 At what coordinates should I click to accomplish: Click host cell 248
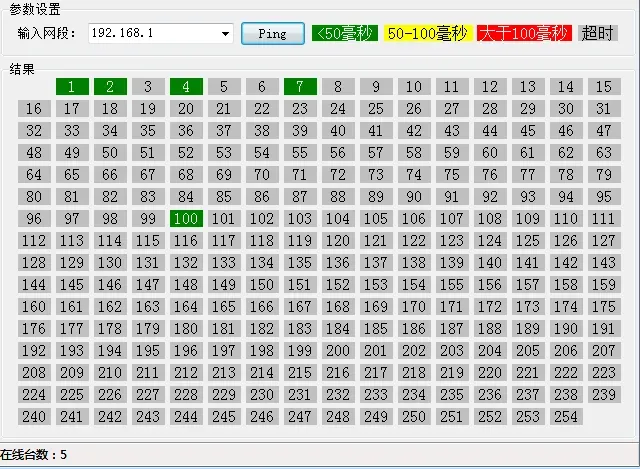[x=338, y=417]
